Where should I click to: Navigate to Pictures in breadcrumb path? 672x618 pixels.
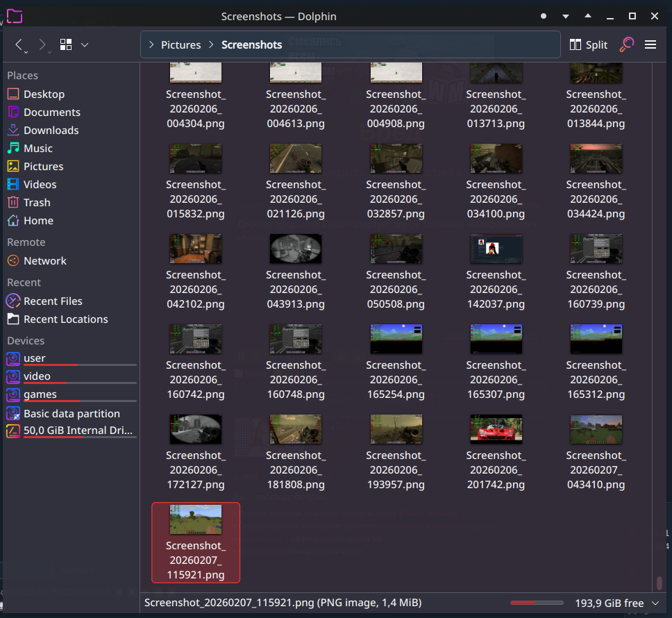click(x=180, y=44)
